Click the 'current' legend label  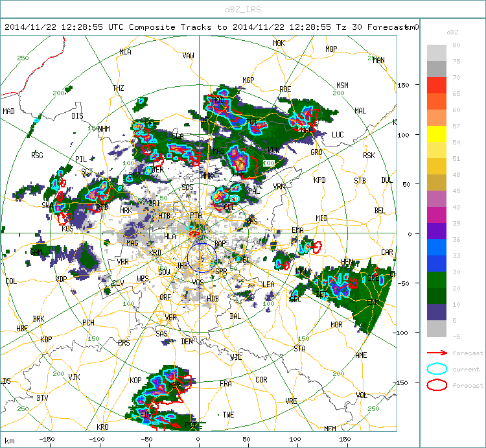click(466, 370)
